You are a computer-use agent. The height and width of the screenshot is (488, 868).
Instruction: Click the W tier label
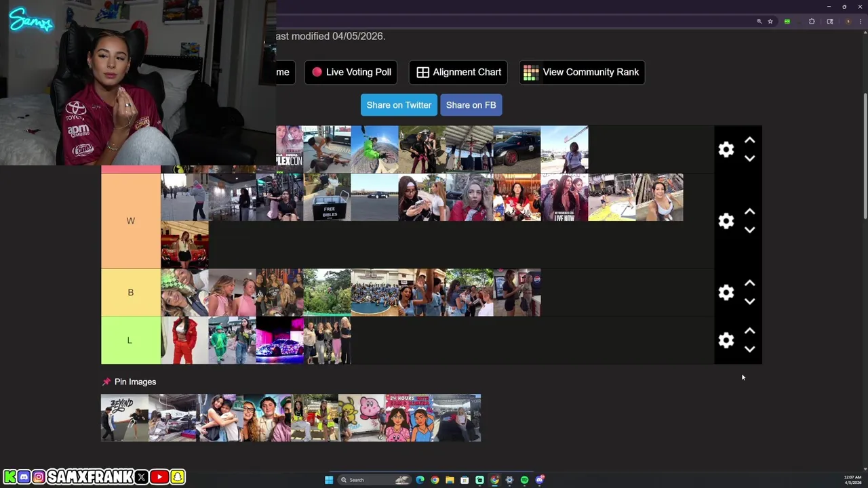131,221
